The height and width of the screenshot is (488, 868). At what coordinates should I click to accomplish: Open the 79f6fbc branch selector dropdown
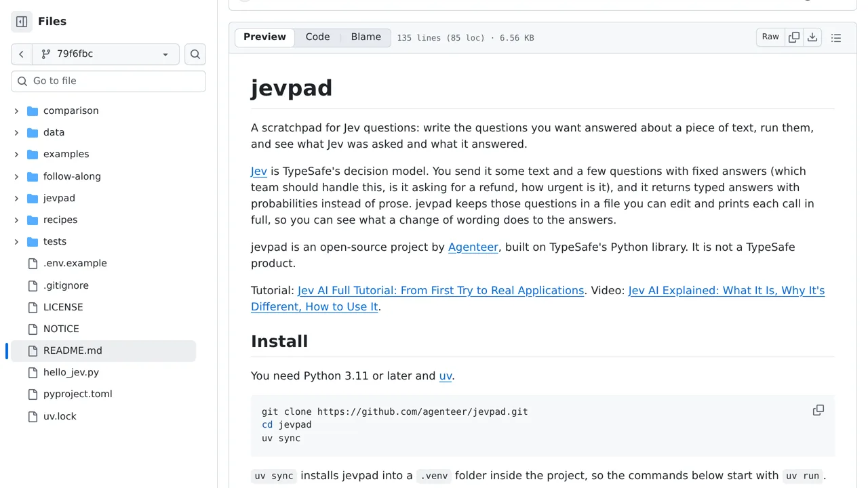coord(106,54)
